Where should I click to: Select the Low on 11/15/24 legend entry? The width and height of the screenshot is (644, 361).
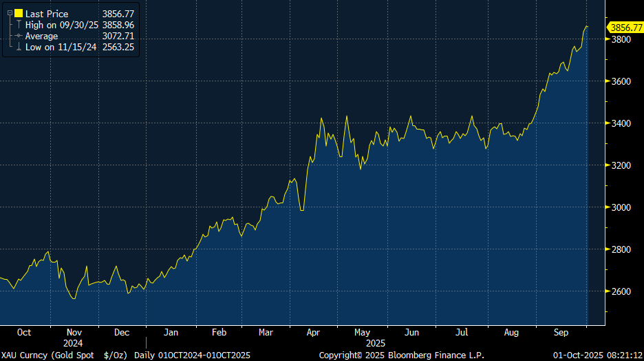click(x=61, y=47)
